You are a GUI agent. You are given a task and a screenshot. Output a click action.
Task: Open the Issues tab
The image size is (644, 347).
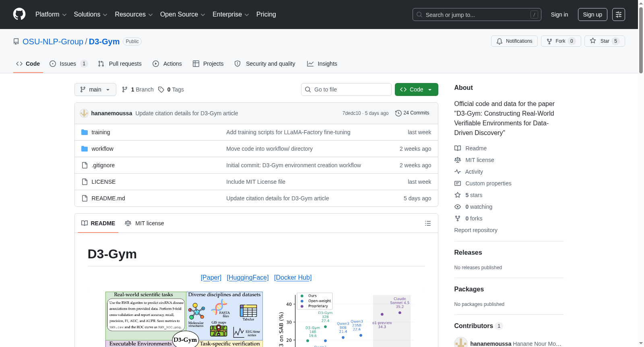click(x=68, y=64)
